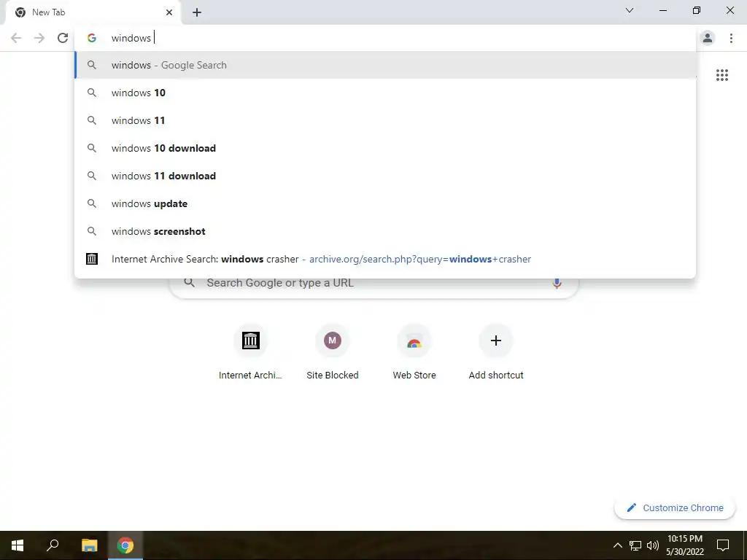
Task: Click the Google G icon in address bar
Action: point(92,38)
